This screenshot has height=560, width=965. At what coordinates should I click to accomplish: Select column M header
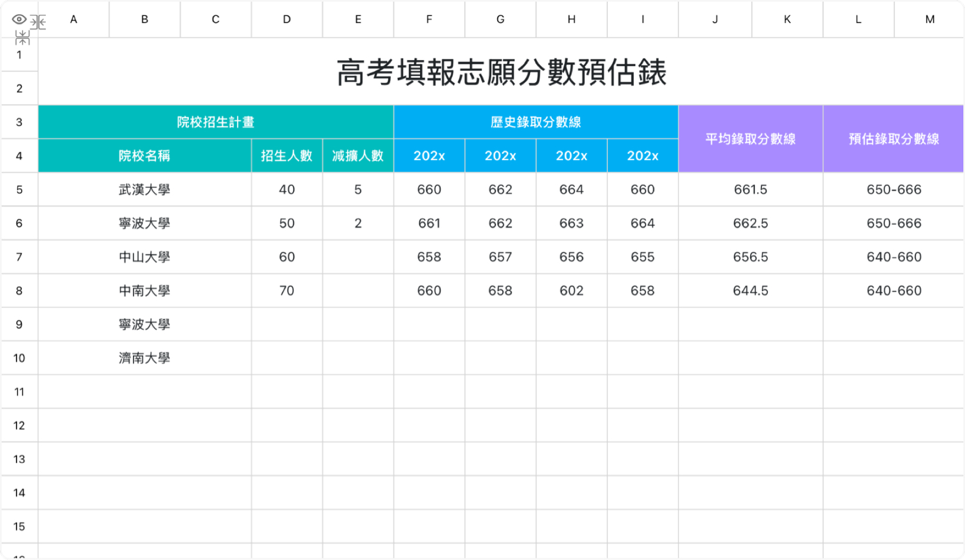(930, 19)
